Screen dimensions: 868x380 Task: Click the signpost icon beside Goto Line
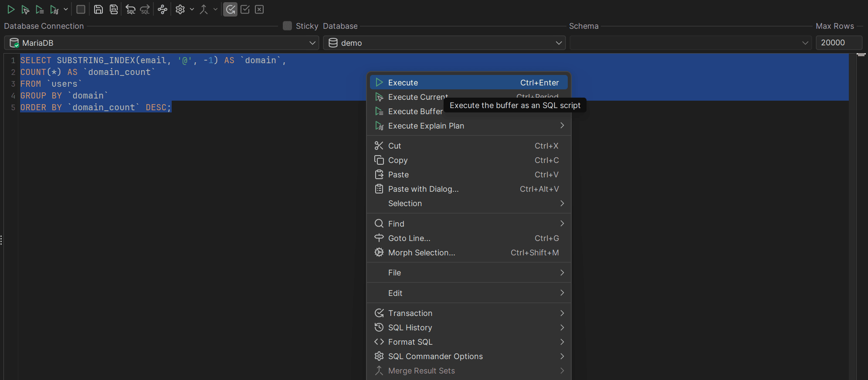(x=379, y=238)
